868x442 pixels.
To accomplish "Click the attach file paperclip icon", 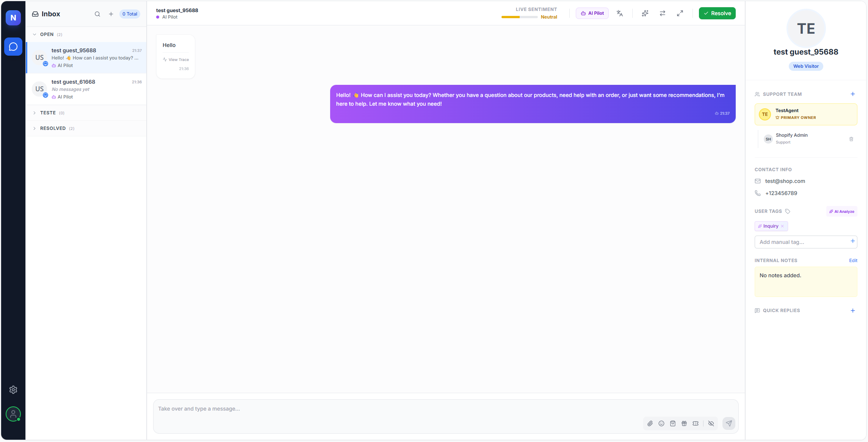I will click(x=650, y=423).
